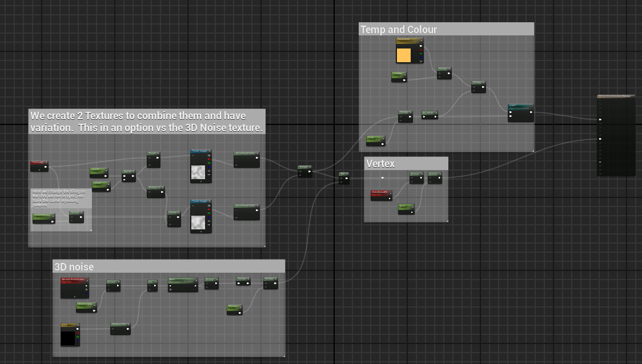Screen dimensions: 642x364
Task: Select the VertexNormalWS node in Vertex group
Action: click(381, 192)
